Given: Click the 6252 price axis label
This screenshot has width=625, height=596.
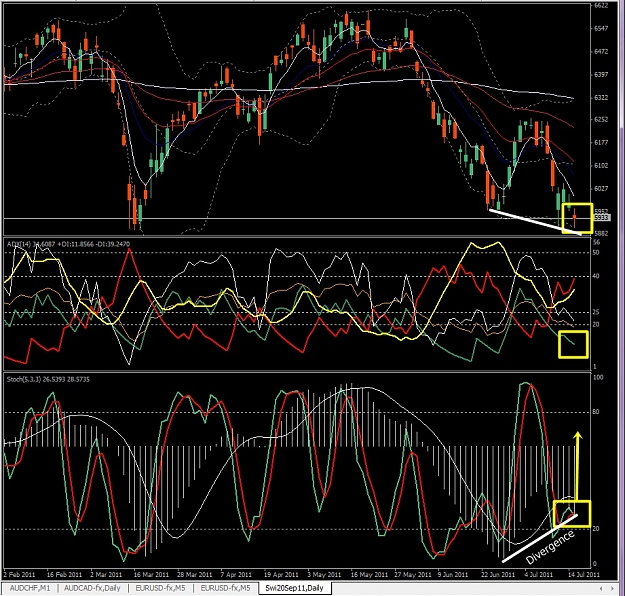Looking at the screenshot, I should (601, 119).
